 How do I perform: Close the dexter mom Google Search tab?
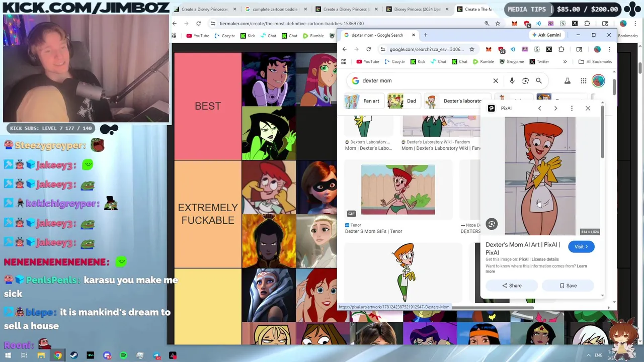pyautogui.click(x=414, y=35)
